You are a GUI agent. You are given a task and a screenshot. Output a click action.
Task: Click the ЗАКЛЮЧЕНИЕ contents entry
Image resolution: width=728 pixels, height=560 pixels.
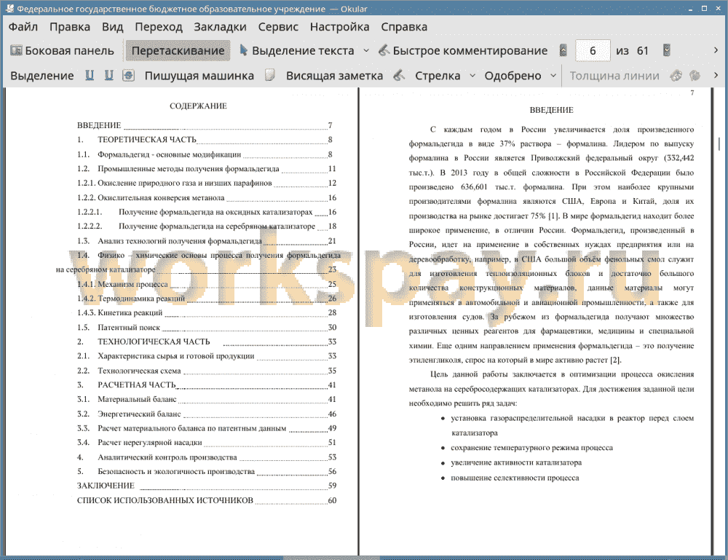206,486
